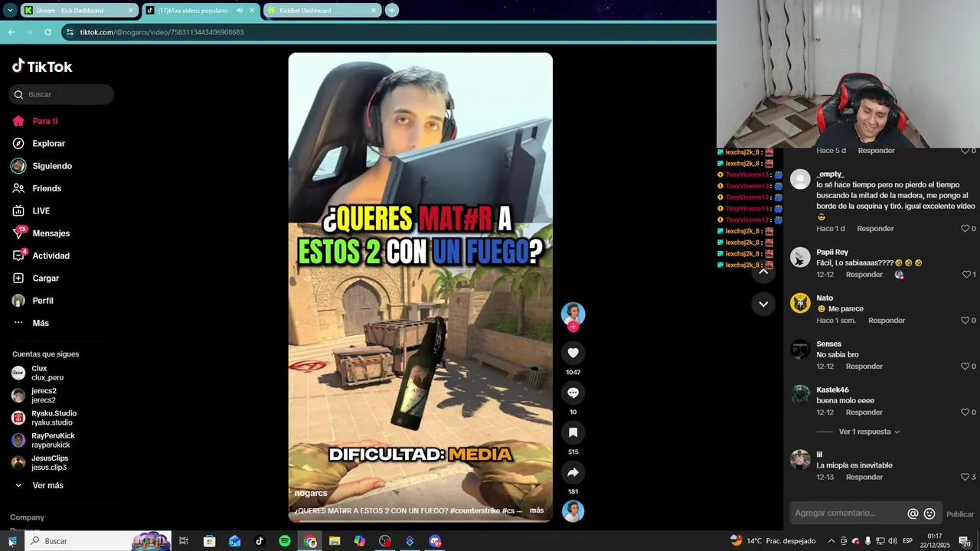
Task: Switch to KickBot Dashboard tab
Action: click(x=322, y=11)
